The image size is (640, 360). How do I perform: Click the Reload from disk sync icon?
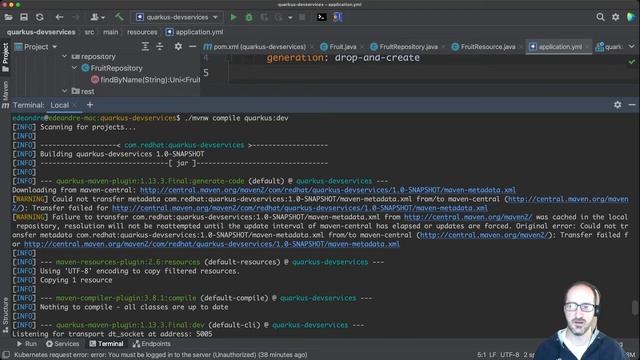tap(40, 17)
